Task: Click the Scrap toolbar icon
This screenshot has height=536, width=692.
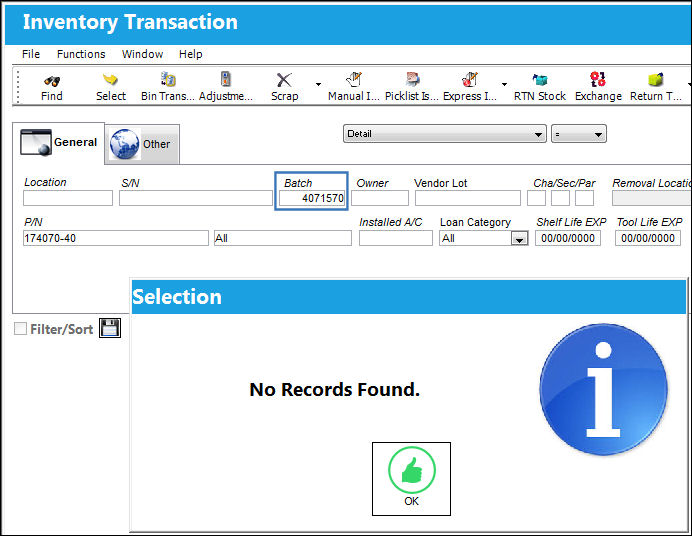Action: [284, 80]
